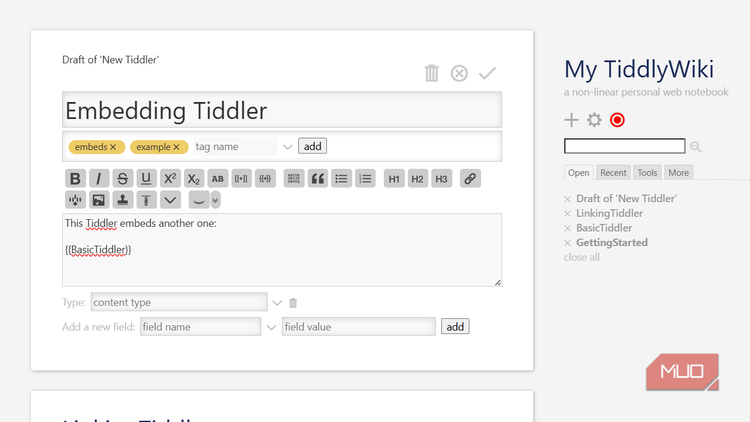Viewport: 750px width, 422px height.
Task: Apply H2 heading
Action: click(x=418, y=178)
